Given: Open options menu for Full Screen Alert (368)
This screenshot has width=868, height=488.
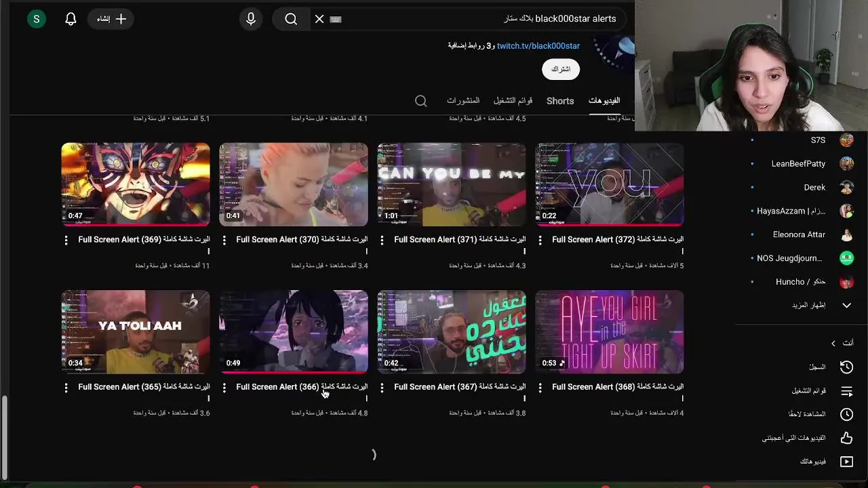Looking at the screenshot, I should (x=540, y=388).
